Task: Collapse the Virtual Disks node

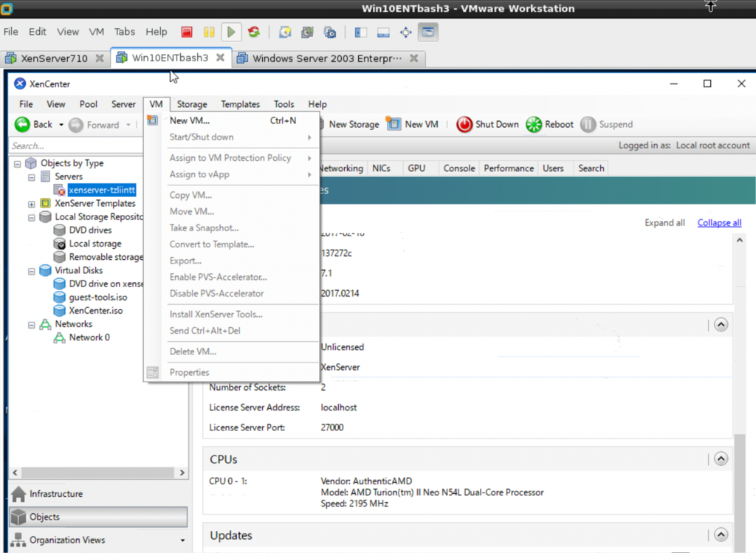Action: coord(32,272)
